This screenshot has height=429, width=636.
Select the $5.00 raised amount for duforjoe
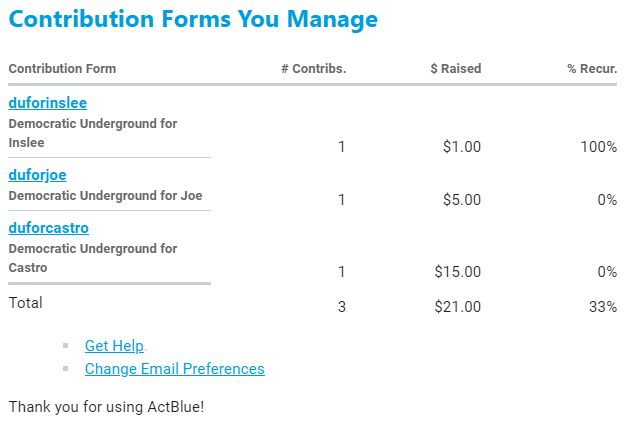point(461,200)
